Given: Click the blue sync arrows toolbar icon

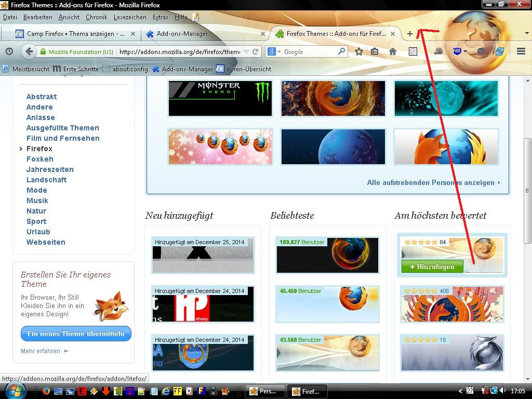Looking at the screenshot, I should [x=499, y=51].
